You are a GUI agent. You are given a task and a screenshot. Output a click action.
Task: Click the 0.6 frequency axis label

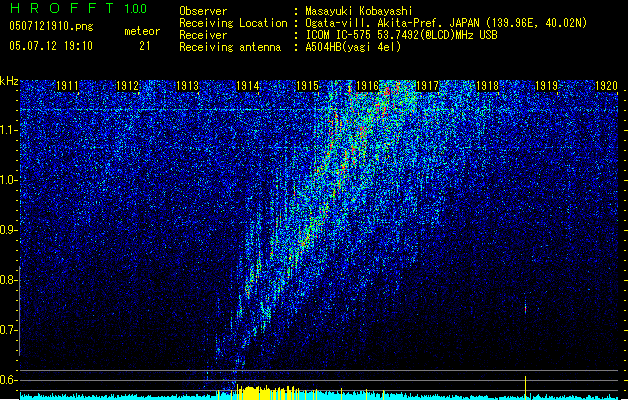click(x=9, y=380)
